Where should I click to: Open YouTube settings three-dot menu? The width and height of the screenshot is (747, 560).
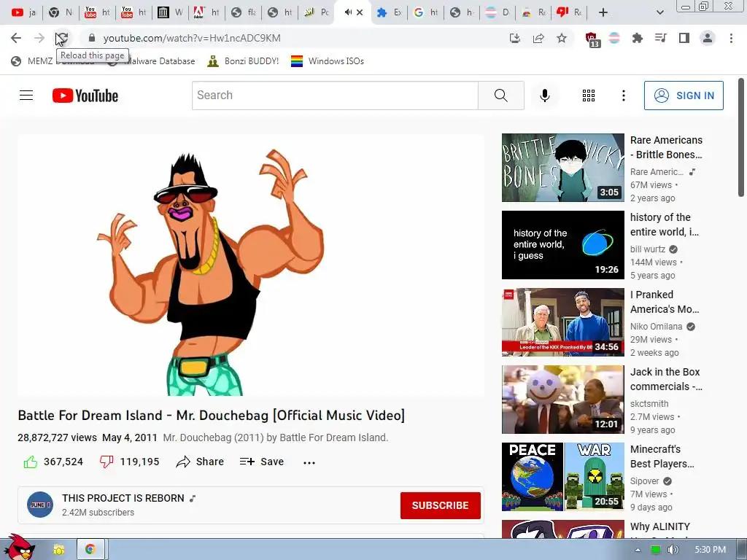point(623,96)
